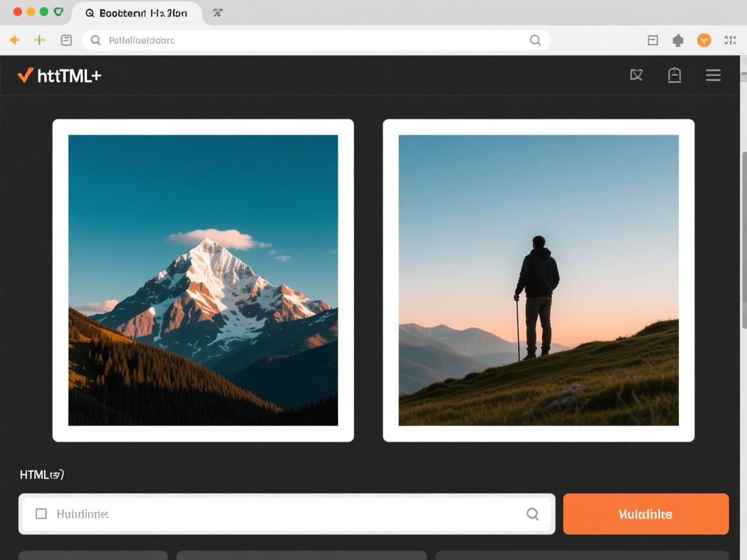Click the sidebar panel icon in browser toolbar
The image size is (747, 560).
coord(653,40)
